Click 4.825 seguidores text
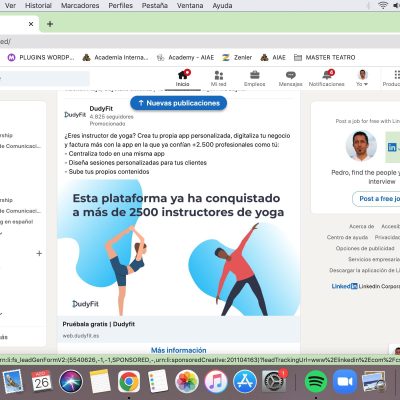The image size is (400, 400). pyautogui.click(x=112, y=117)
